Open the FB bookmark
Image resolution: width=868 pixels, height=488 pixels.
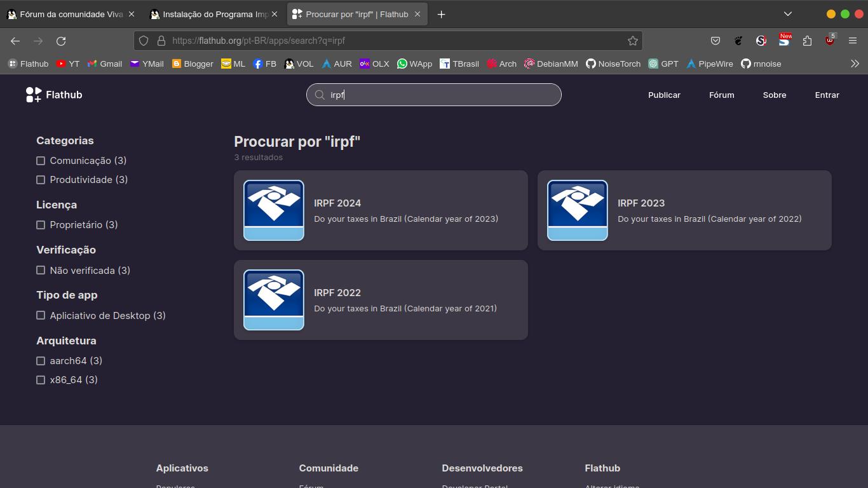click(x=264, y=64)
